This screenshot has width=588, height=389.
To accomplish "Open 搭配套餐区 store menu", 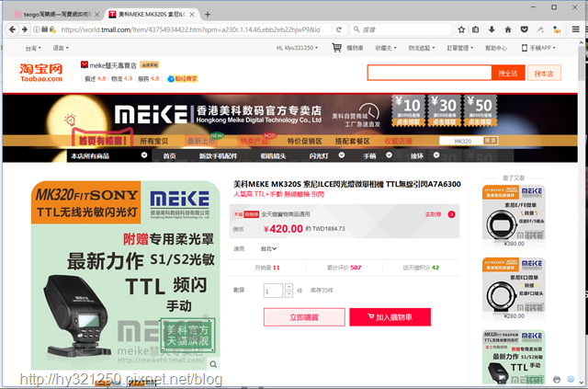I will point(353,142).
